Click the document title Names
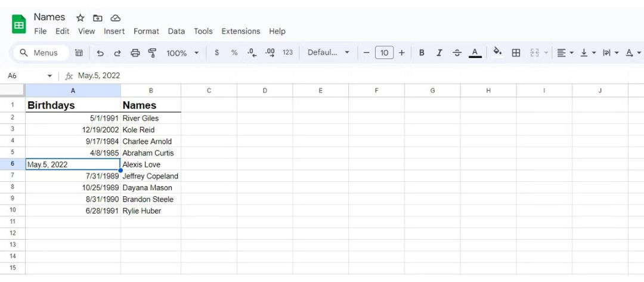This screenshot has width=644, height=282. 49,17
